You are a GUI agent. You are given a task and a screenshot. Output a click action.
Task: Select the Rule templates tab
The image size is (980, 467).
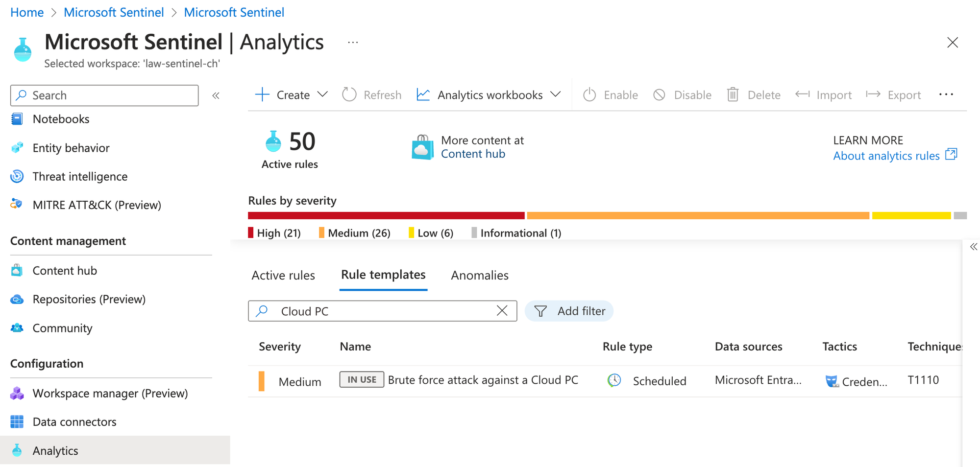click(383, 275)
